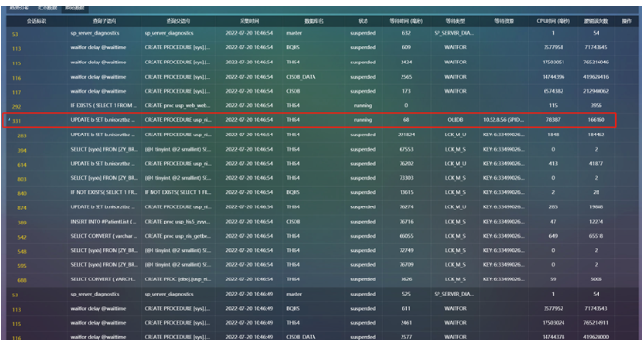Click wait time value 221824
Image resolution: width=644 pixels, height=341 pixels.
point(405,135)
